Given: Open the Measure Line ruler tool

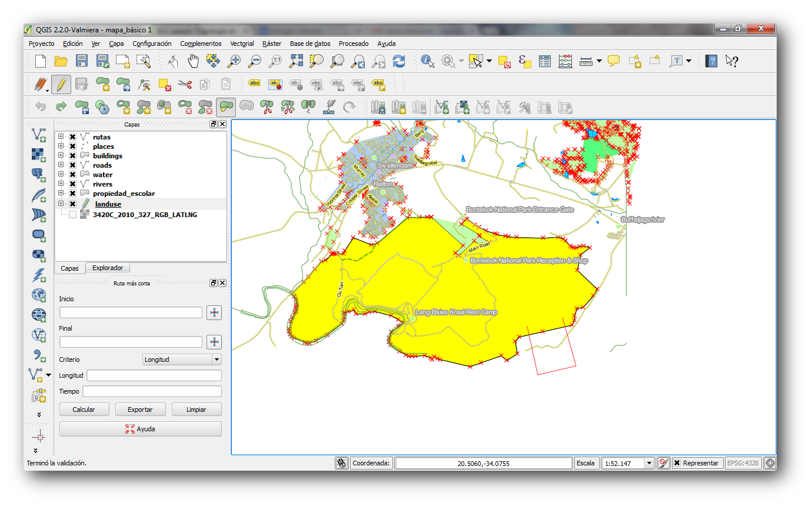Looking at the screenshot, I should point(585,61).
